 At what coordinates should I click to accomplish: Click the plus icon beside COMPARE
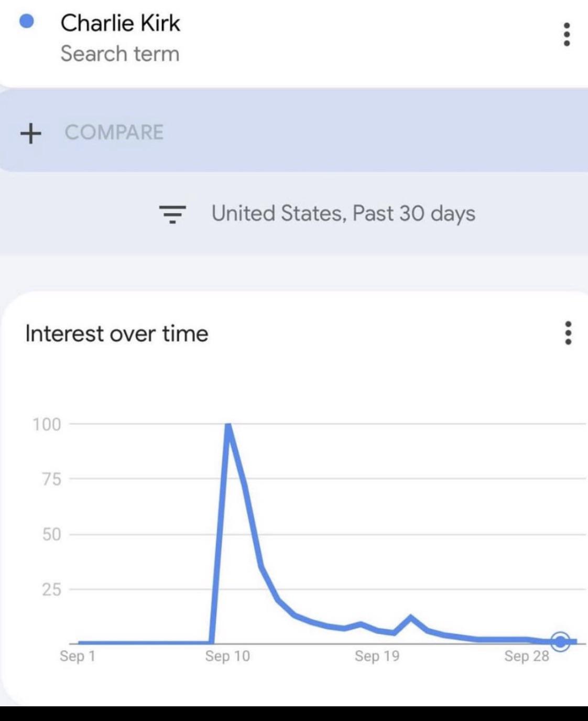pyautogui.click(x=31, y=133)
